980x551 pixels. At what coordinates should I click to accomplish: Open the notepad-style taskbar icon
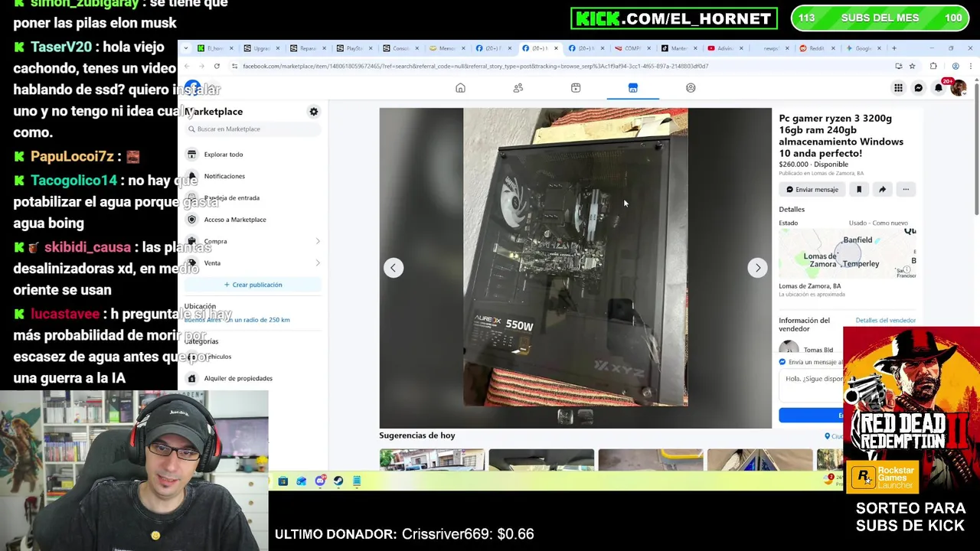pos(357,481)
